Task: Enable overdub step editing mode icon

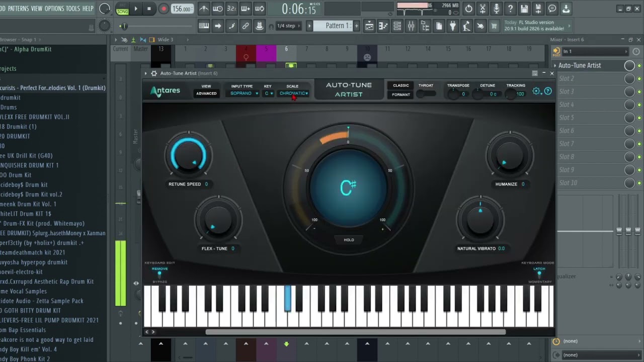Action: pos(246,9)
